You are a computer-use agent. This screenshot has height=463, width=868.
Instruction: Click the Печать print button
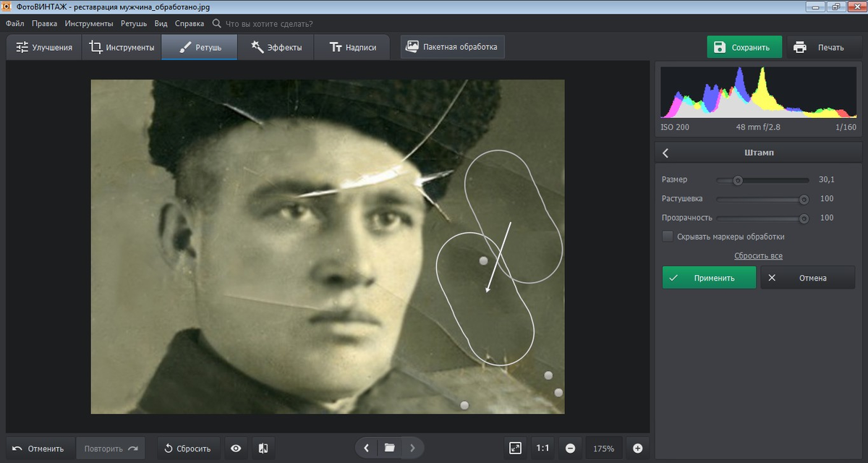coord(823,47)
